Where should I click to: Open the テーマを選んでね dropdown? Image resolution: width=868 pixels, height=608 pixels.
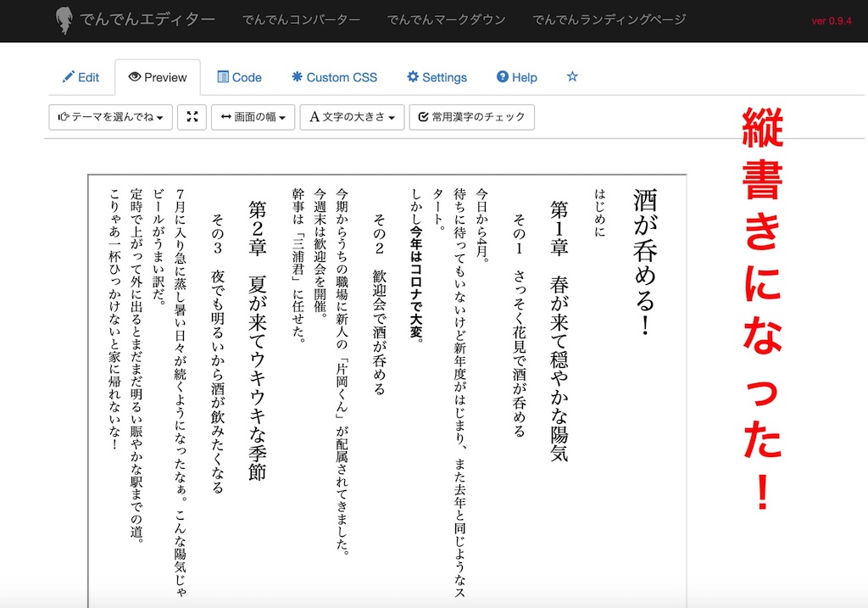[110, 117]
